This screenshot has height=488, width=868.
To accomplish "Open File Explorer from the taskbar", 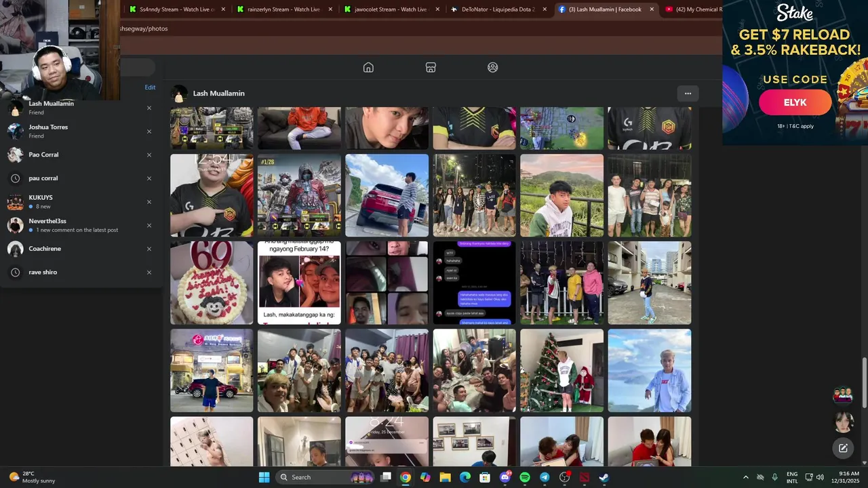I will 445,477.
